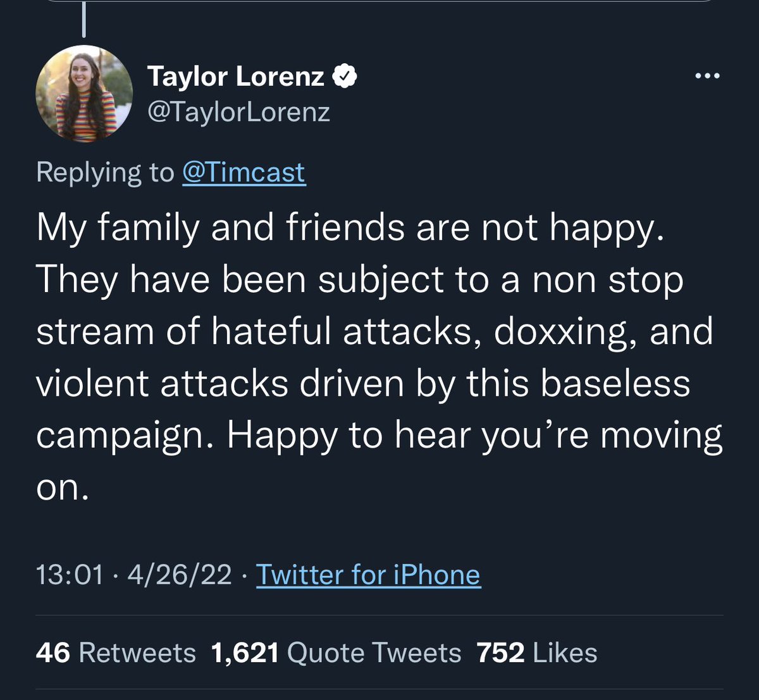View the 1,621 Quote Tweets list
Screen dimensions: 759x700
point(336,653)
